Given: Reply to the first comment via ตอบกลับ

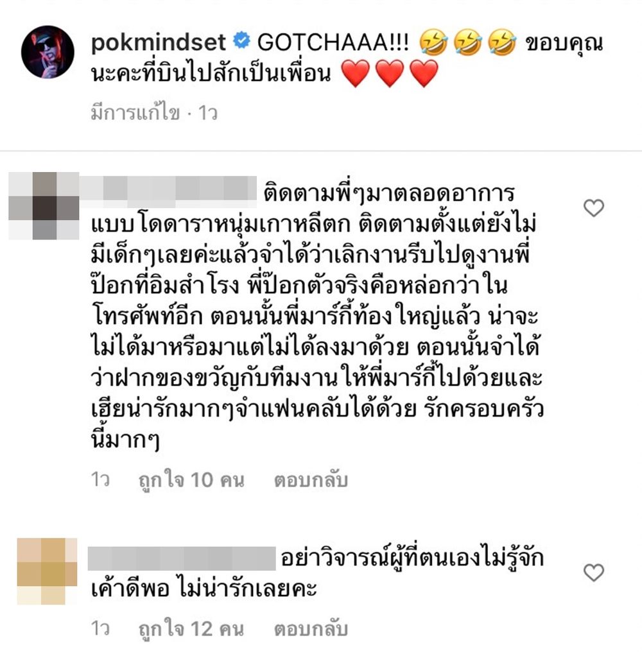Looking at the screenshot, I should click(x=311, y=480).
